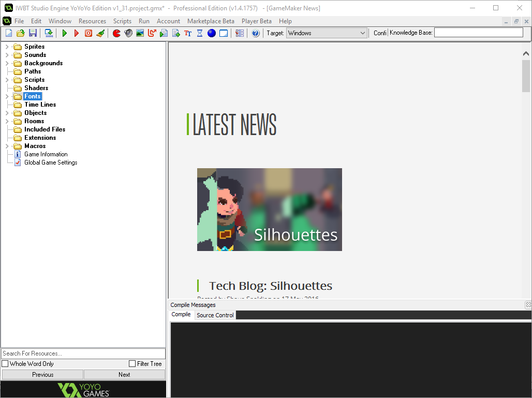Open the Edit menu
This screenshot has height=398, width=532.
(36, 21)
